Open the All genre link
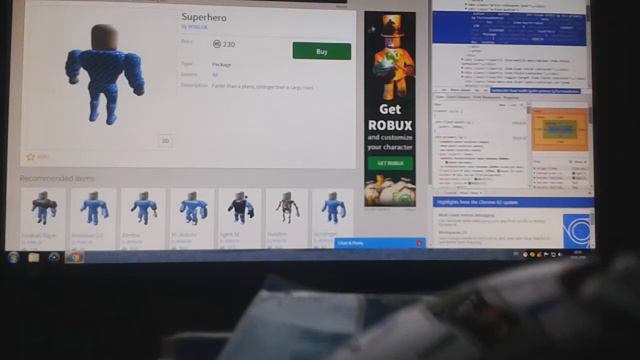 coord(215,75)
